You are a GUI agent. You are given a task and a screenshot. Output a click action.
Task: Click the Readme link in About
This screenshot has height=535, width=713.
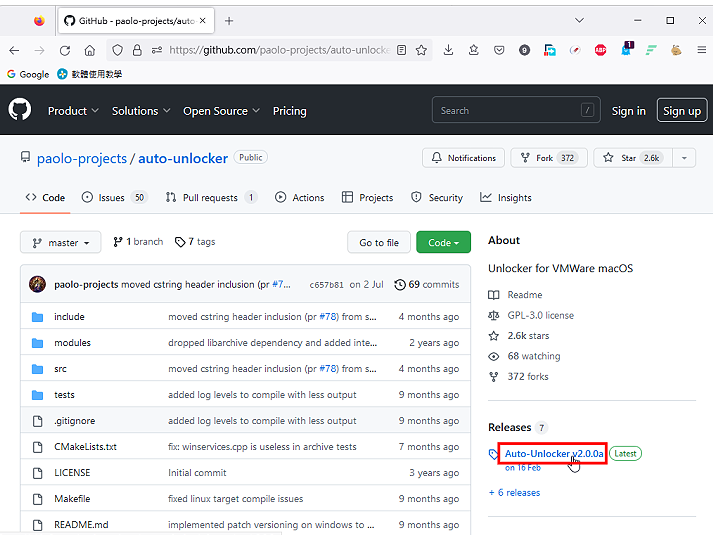(x=515, y=295)
